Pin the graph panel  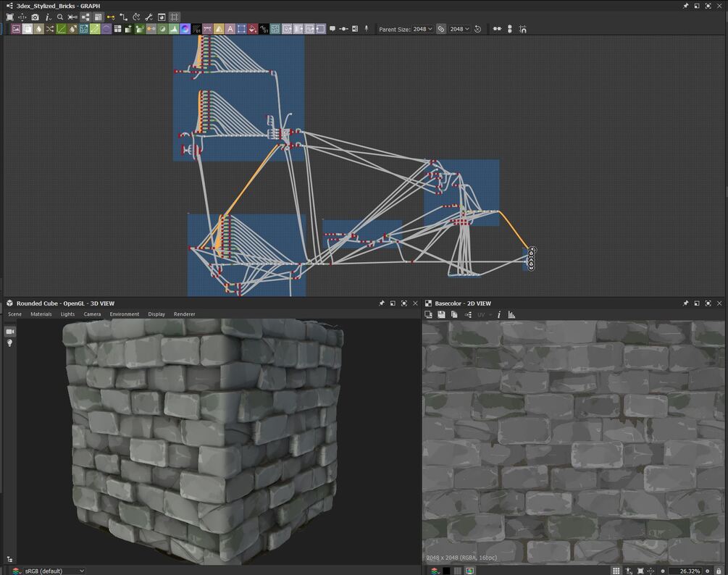point(685,6)
